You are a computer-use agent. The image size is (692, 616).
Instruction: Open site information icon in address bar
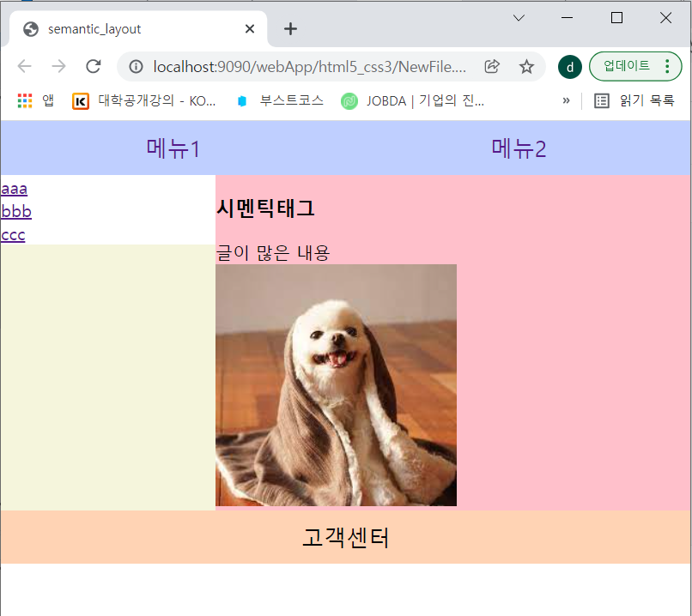coord(136,67)
